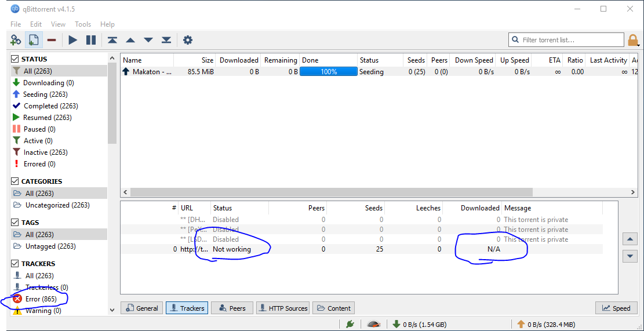Click the Message header in the trackers list
This screenshot has width=644, height=331.
(x=552, y=208)
